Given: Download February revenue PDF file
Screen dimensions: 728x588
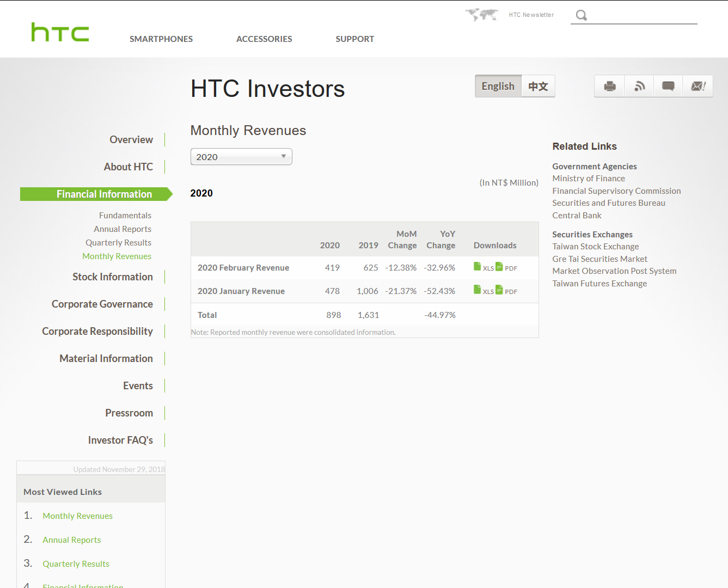Looking at the screenshot, I should [x=506, y=267].
